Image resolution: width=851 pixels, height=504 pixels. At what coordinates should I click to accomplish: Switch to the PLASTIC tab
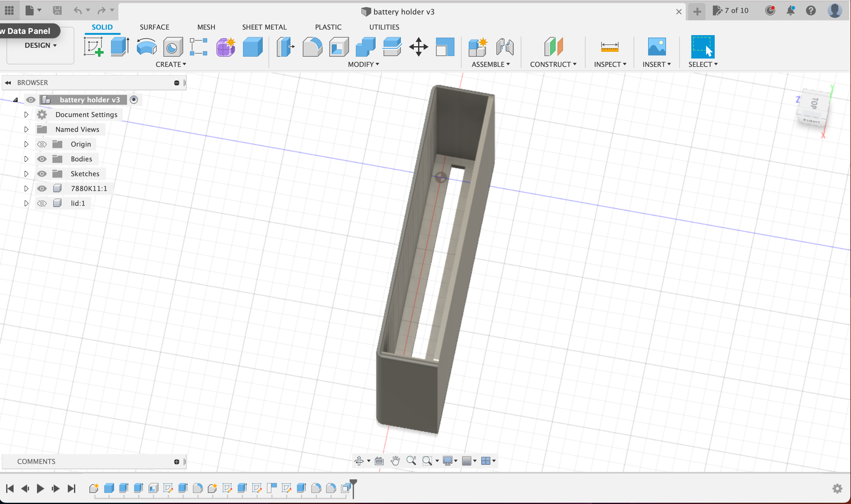click(x=328, y=27)
